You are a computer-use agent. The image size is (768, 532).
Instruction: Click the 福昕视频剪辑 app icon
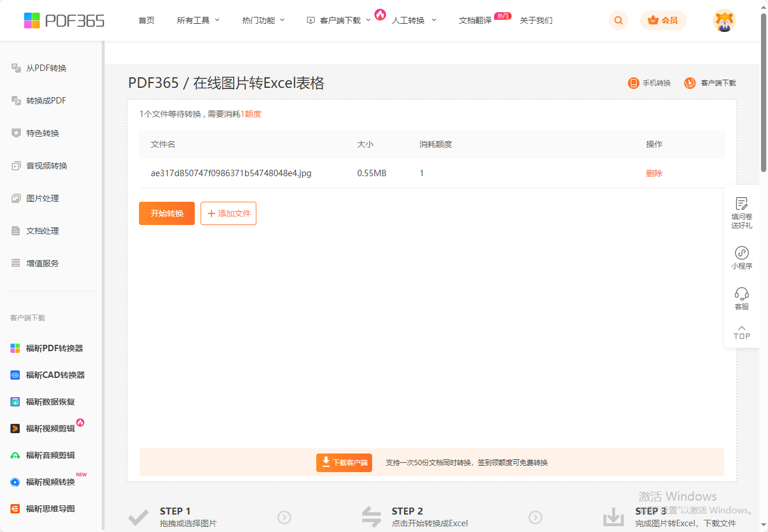(15, 429)
